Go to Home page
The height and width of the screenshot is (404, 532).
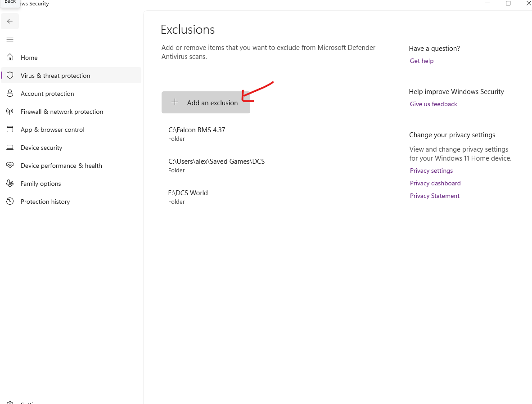point(71,57)
